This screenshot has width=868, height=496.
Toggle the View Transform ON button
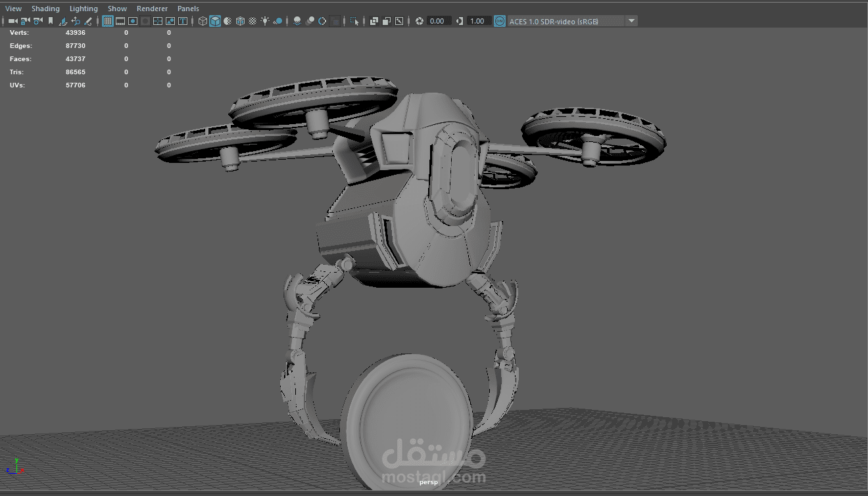(500, 21)
